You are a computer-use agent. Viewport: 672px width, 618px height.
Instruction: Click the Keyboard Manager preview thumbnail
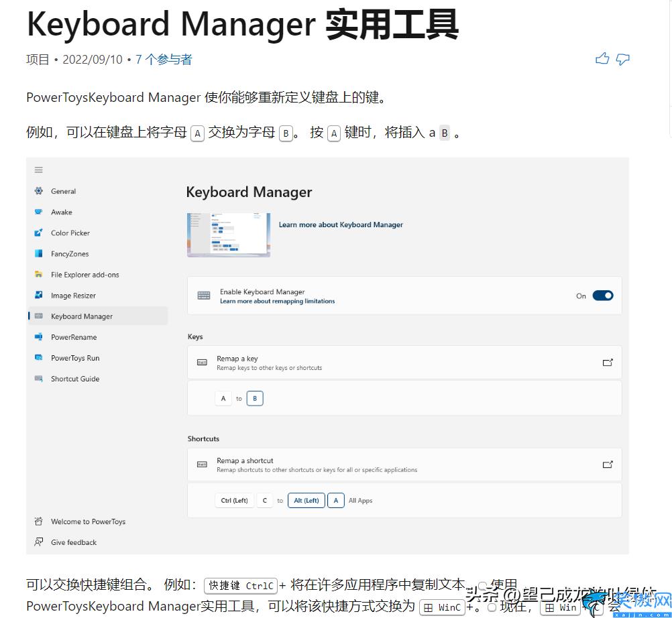pyautogui.click(x=229, y=235)
